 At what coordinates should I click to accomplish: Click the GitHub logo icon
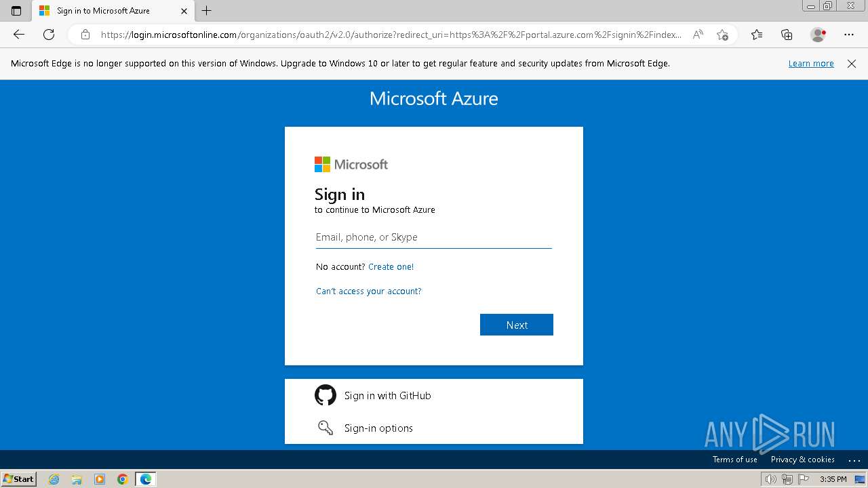(x=325, y=395)
